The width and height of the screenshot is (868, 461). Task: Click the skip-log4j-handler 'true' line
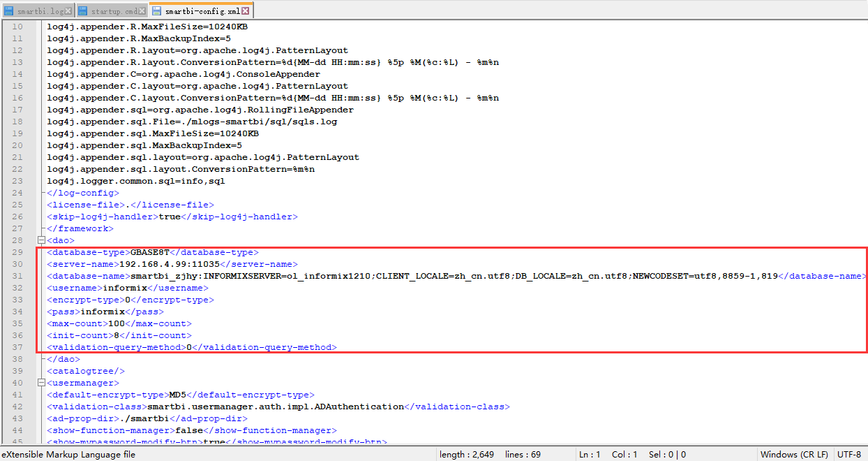(172, 217)
